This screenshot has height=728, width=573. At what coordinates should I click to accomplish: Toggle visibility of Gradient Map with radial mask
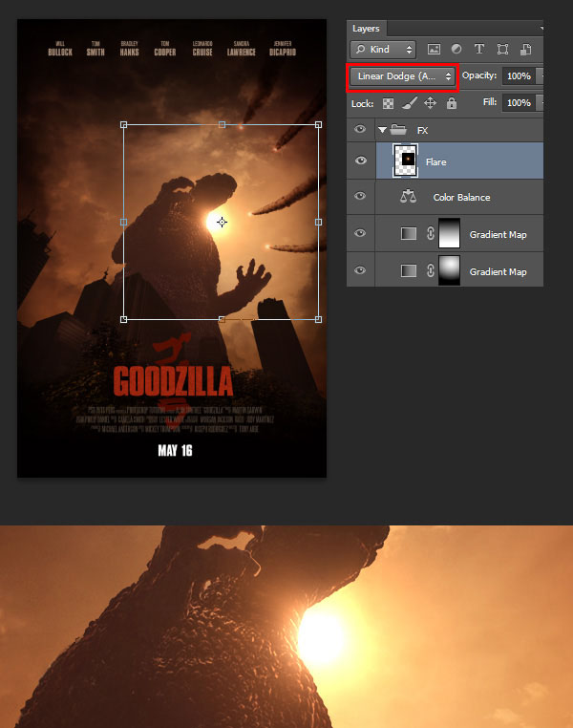[x=360, y=270]
